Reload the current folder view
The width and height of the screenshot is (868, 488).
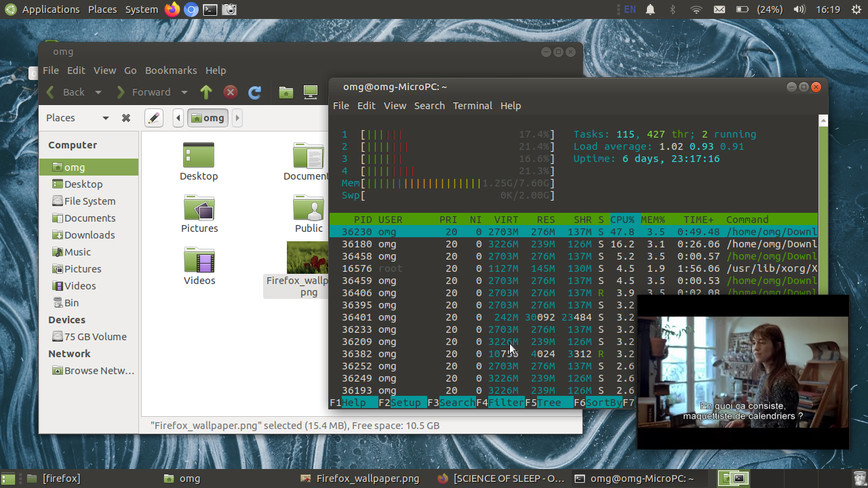pos(255,92)
